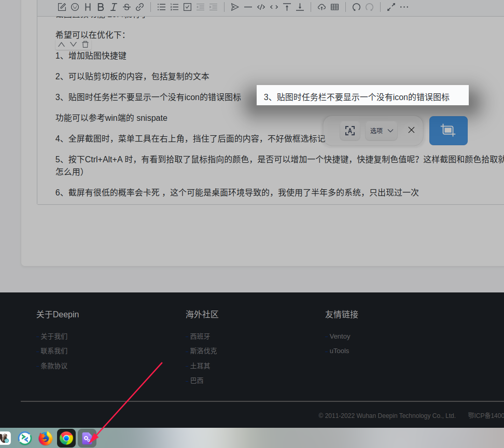Open Google Chrome from the taskbar
The height and width of the screenshot is (448, 504).
(66, 438)
